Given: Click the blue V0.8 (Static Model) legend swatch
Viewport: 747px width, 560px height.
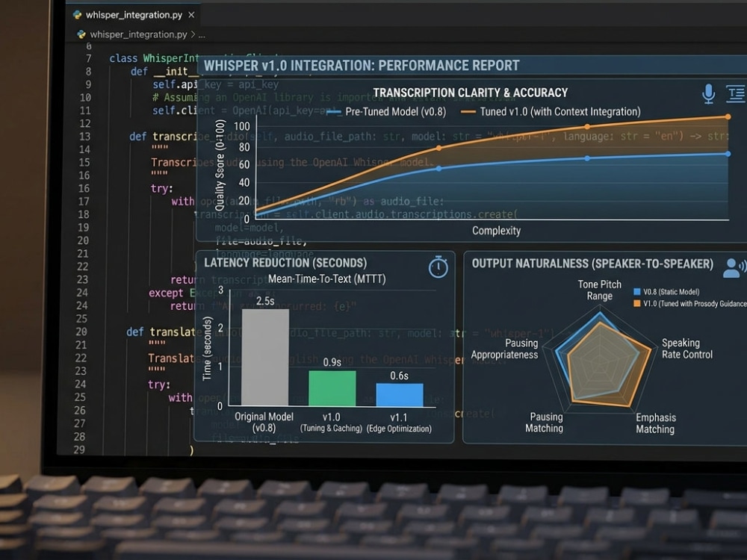Looking at the screenshot, I should pos(636,291).
